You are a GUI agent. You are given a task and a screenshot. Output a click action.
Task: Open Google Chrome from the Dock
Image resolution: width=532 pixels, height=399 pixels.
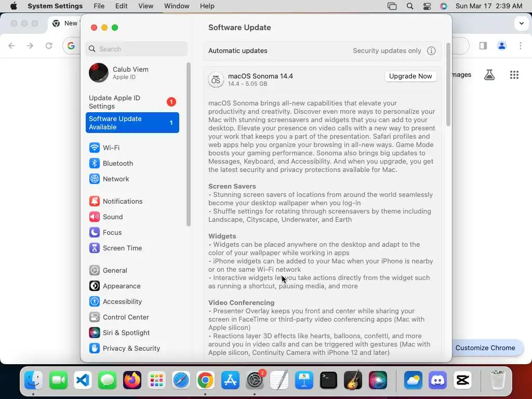206,380
